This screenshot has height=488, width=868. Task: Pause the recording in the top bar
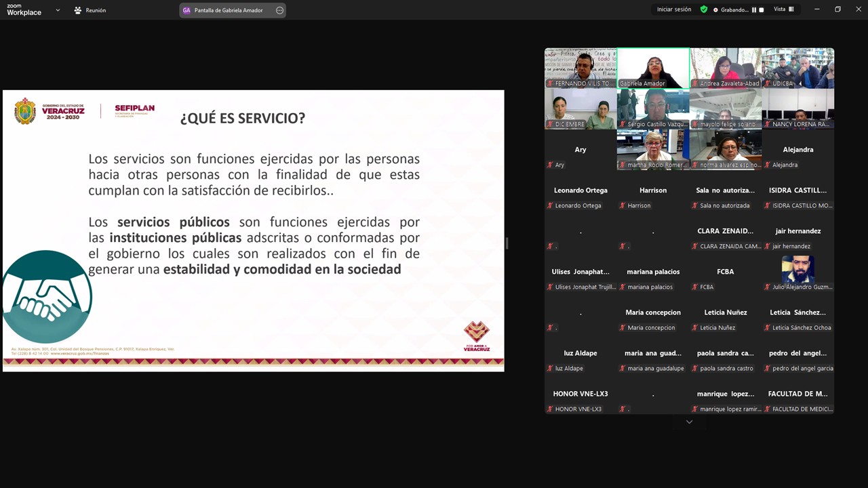click(754, 10)
